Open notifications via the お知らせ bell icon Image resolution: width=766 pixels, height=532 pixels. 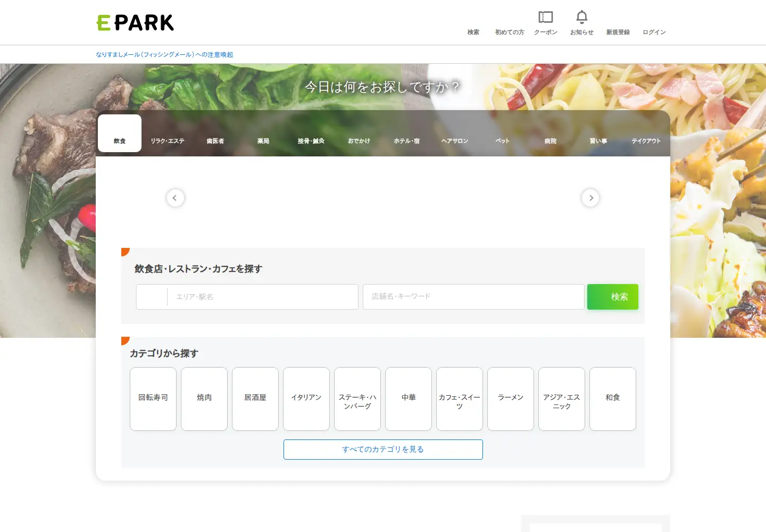click(x=582, y=23)
